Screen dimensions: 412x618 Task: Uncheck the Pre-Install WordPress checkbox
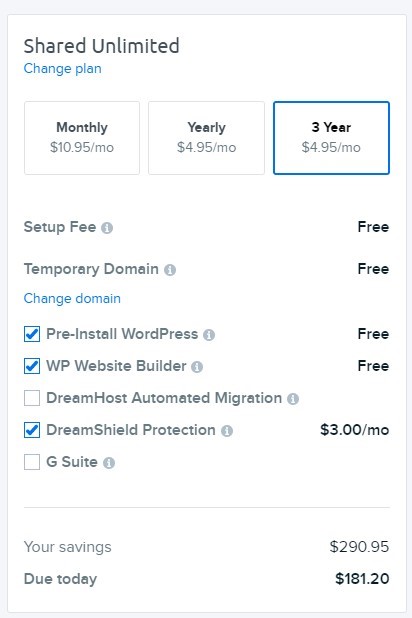click(x=32, y=334)
